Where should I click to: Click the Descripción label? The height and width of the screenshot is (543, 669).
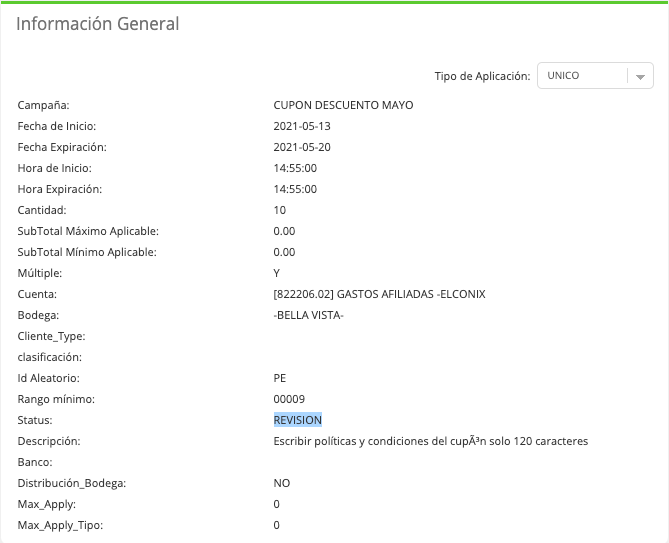click(x=49, y=441)
